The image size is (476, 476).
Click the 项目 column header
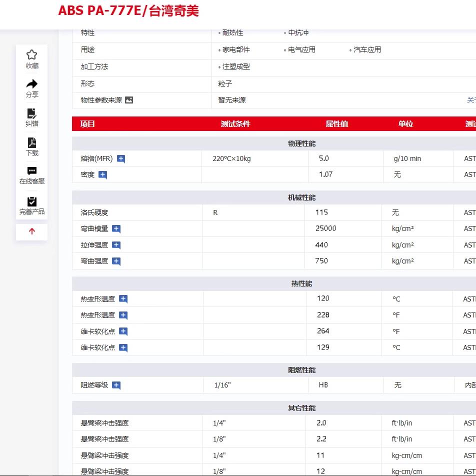(x=87, y=124)
